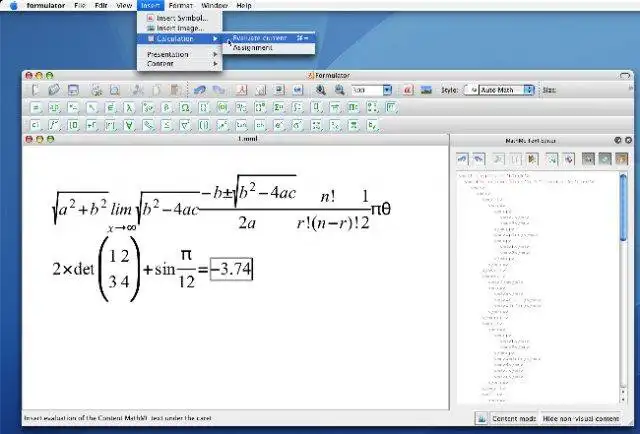This screenshot has width=640, height=434.
Task: Select the Calculation submenu item
Action: 180,39
